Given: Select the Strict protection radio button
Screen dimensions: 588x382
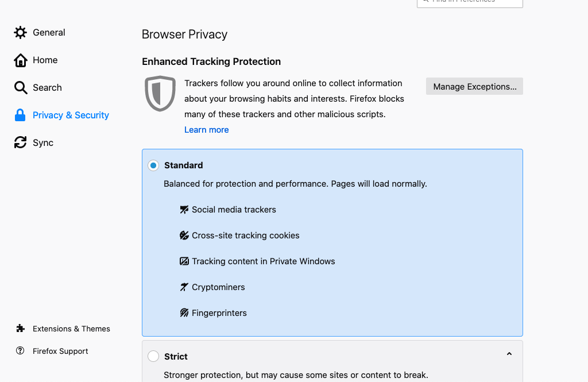Looking at the screenshot, I should (x=153, y=357).
